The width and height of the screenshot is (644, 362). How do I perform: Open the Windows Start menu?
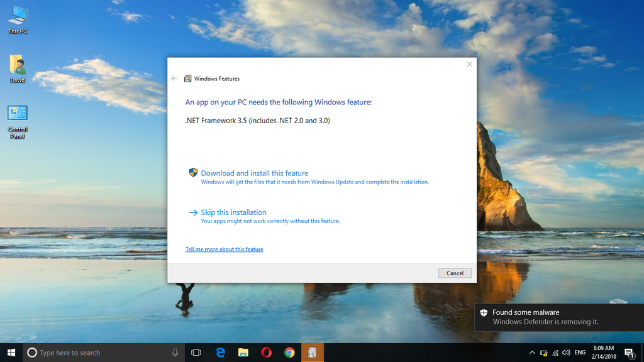click(x=11, y=353)
